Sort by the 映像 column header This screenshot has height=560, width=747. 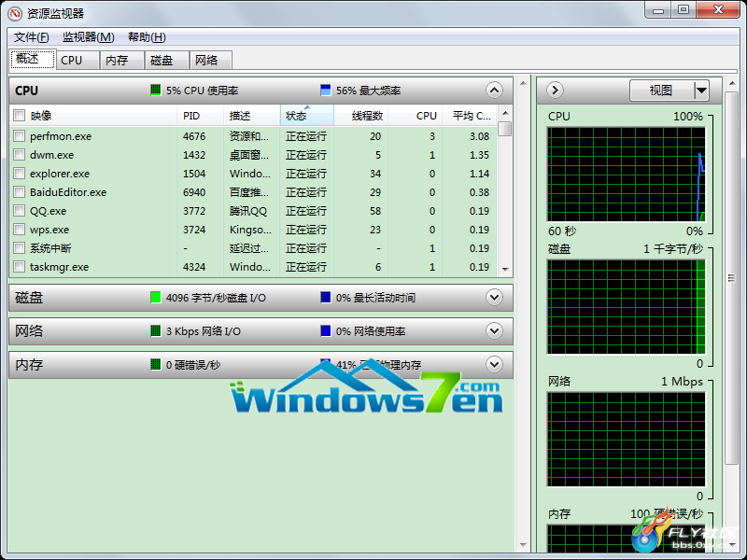point(103,116)
